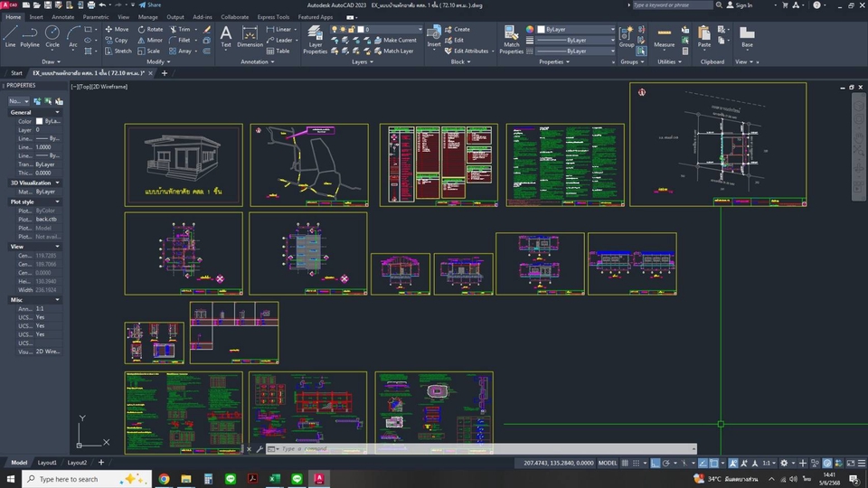The width and height of the screenshot is (868, 488).
Task: Activate the Measure utility
Action: click(x=664, y=36)
